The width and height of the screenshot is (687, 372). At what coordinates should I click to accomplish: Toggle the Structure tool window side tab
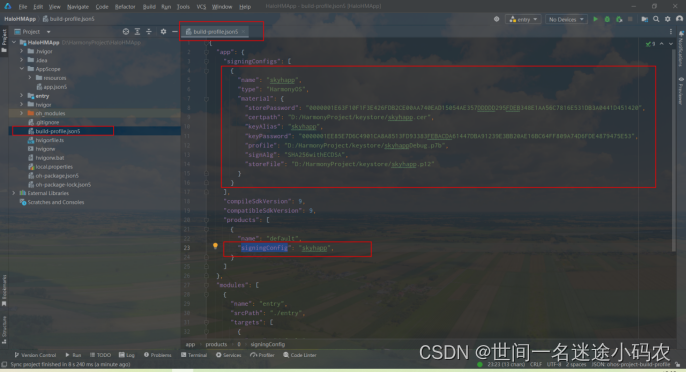tap(4, 329)
